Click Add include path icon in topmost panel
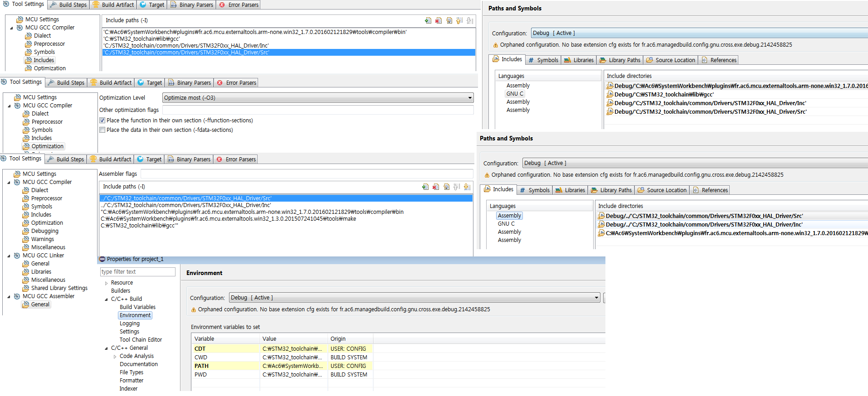The image size is (868, 396). pos(428,20)
